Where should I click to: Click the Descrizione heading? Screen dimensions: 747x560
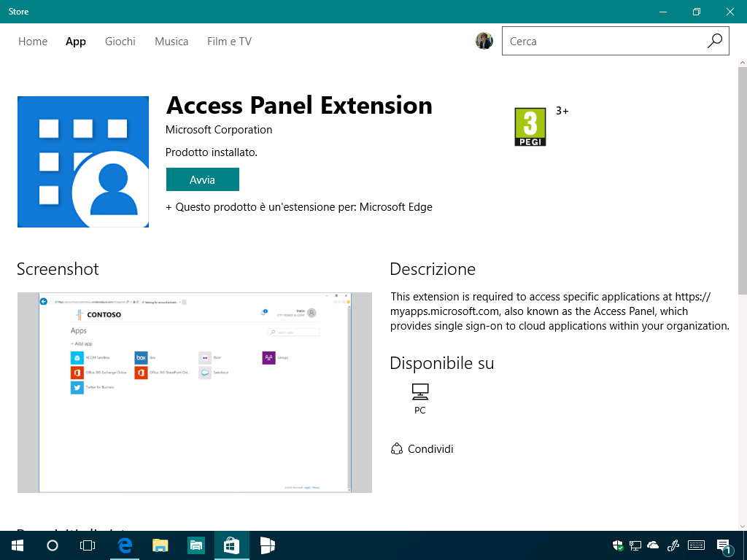433,269
